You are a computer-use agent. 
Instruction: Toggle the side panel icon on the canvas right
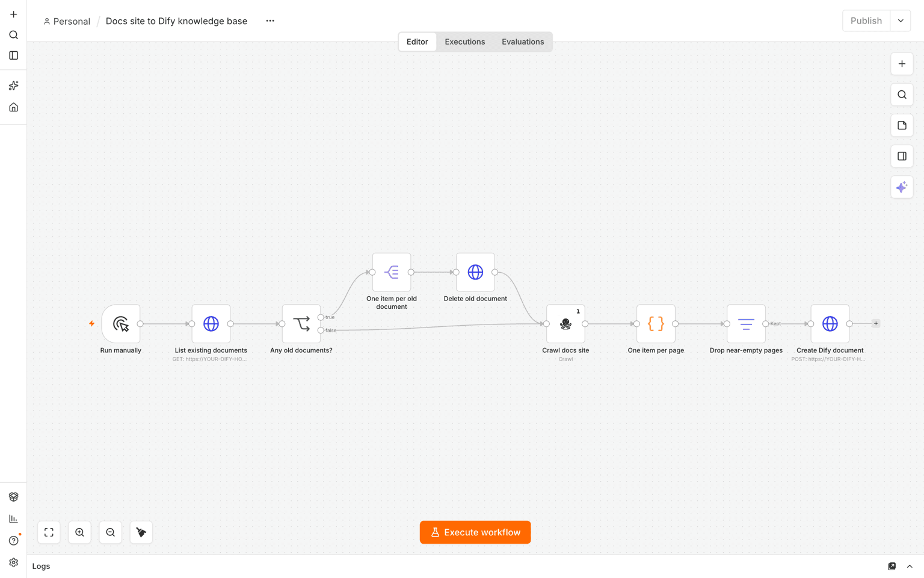902,157
